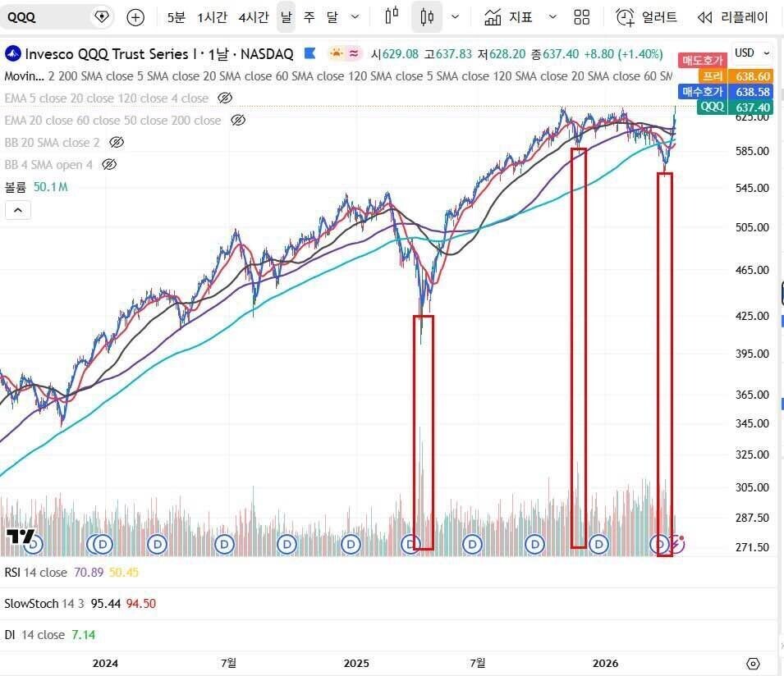This screenshot has height=676, width=784.
Task: Open the 지표 indicators menu
Action: (510, 17)
